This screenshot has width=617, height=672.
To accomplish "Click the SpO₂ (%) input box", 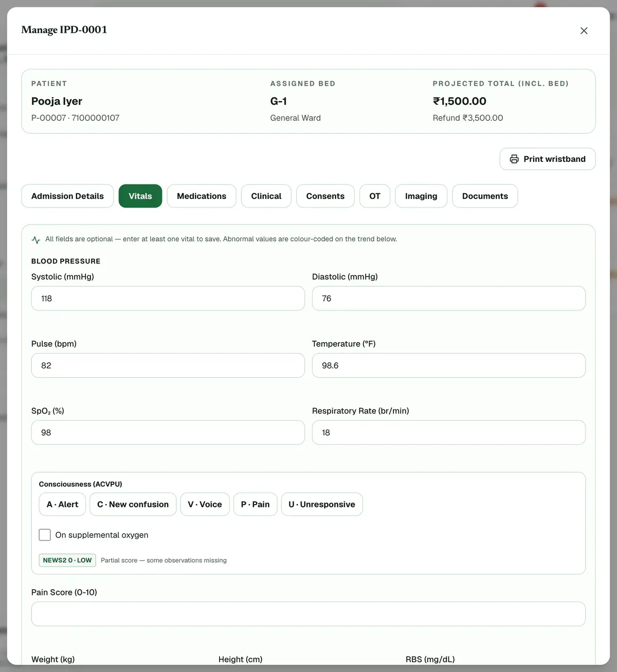I will [x=168, y=433].
